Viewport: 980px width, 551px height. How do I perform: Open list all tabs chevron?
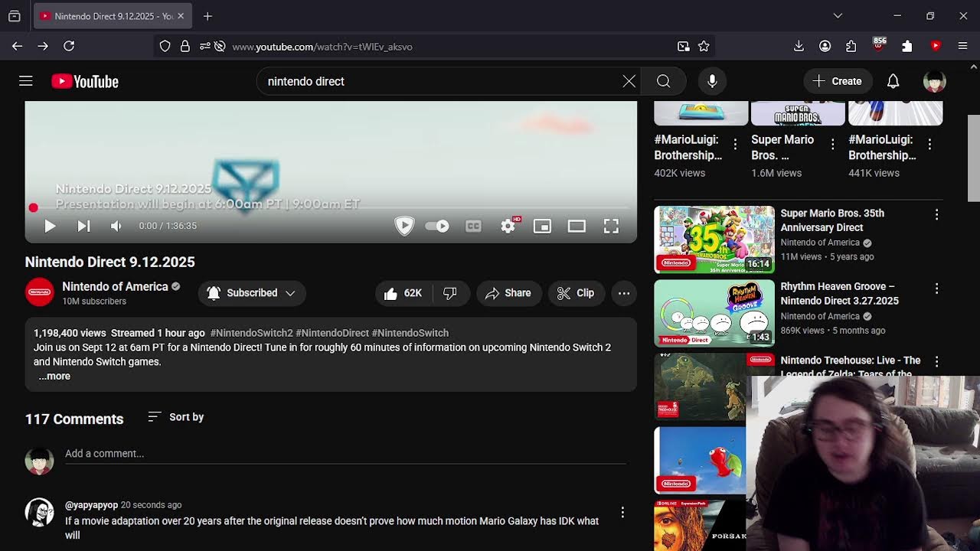(838, 16)
